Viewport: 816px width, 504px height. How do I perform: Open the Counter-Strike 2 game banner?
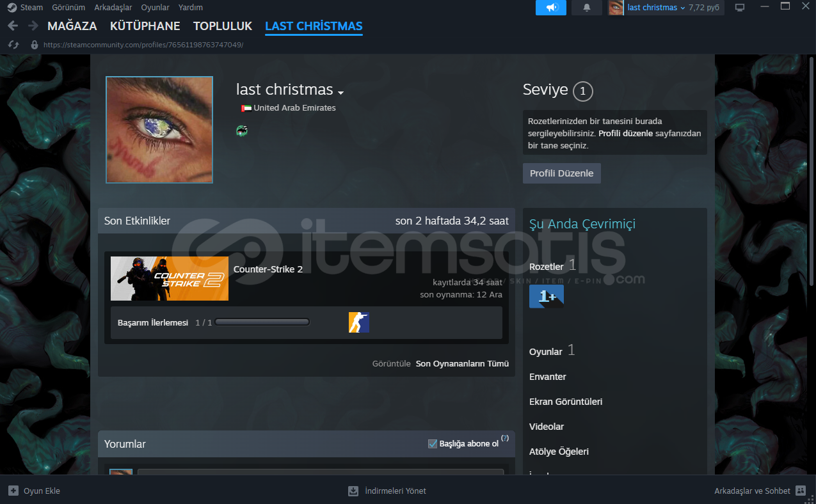(170, 279)
